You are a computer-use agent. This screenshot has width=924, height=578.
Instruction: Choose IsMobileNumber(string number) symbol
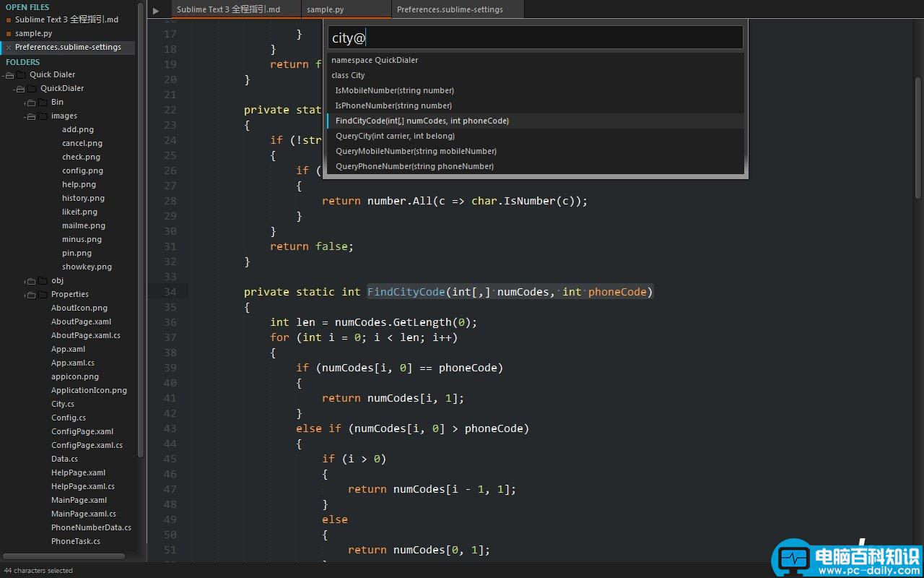535,90
